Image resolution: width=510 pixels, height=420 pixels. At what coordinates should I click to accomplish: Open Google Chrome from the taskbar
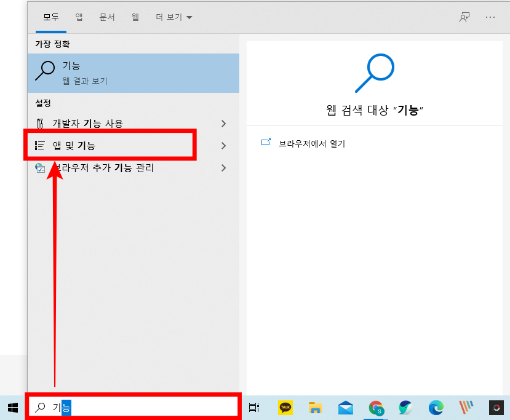(376, 408)
